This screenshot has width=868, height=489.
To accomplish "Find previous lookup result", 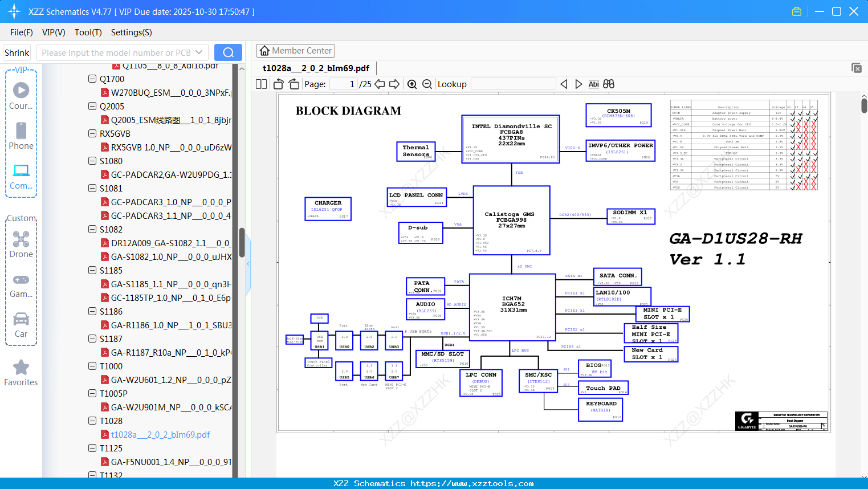I will (564, 84).
